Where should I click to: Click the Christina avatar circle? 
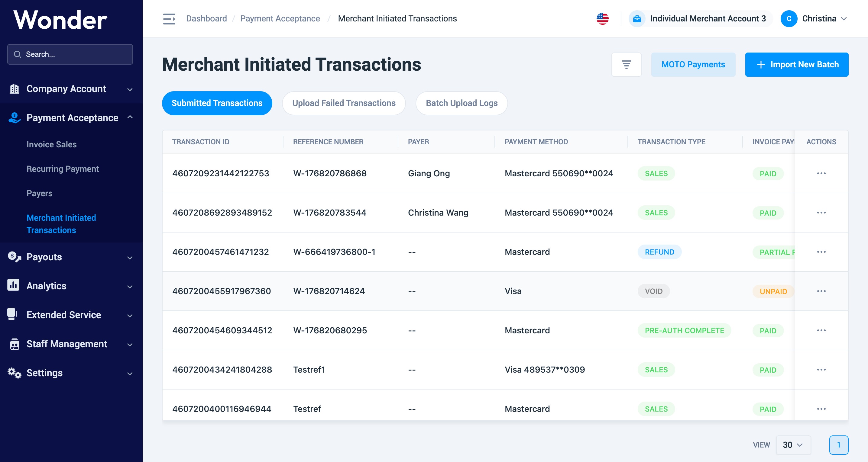pyautogui.click(x=789, y=18)
